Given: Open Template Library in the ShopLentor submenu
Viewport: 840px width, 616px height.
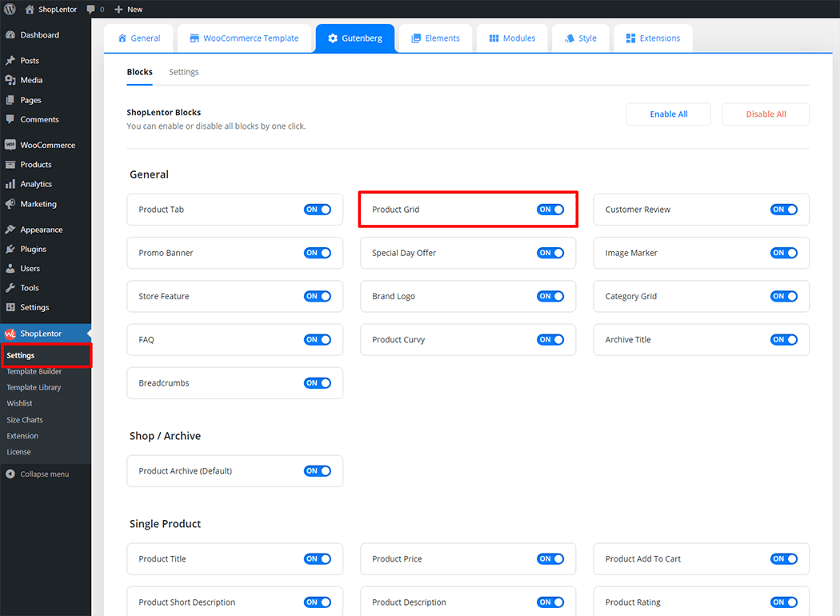Looking at the screenshot, I should 34,387.
